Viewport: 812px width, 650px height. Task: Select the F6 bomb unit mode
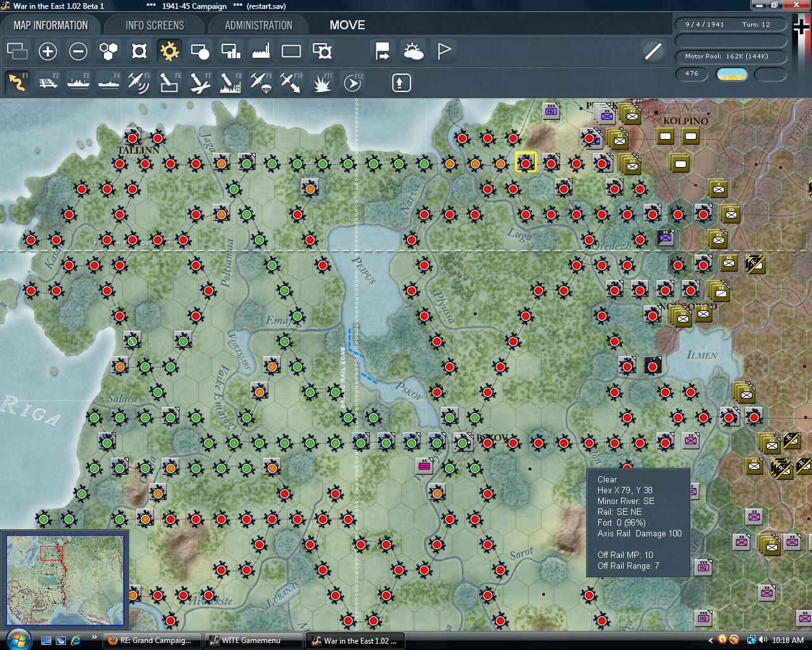169,83
